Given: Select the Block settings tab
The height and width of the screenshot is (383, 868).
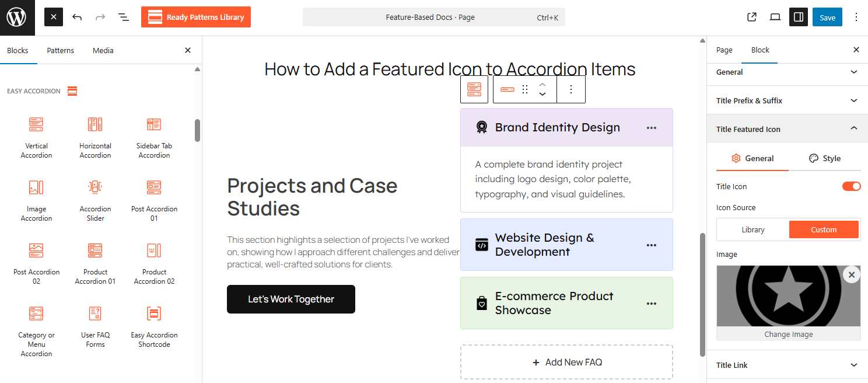Looking at the screenshot, I should click(x=760, y=50).
